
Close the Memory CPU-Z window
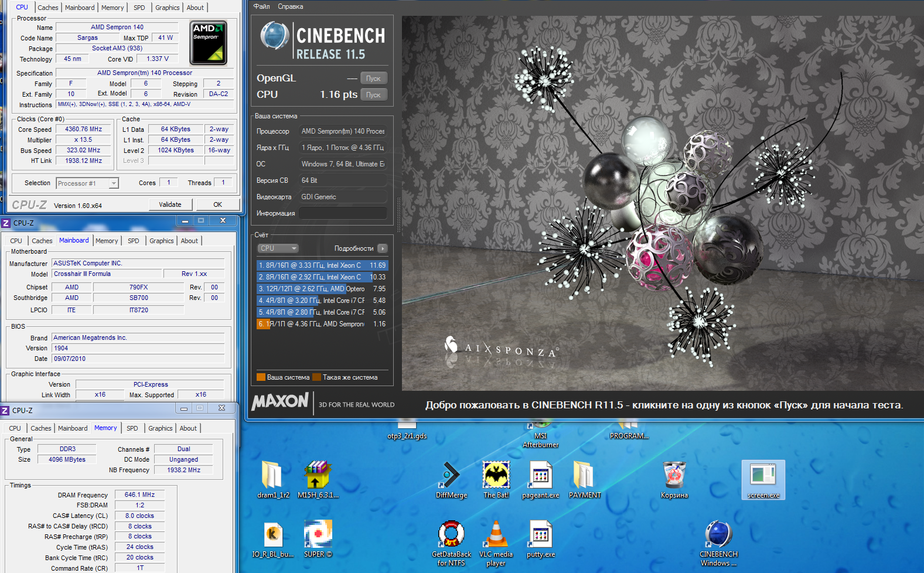pyautogui.click(x=221, y=408)
